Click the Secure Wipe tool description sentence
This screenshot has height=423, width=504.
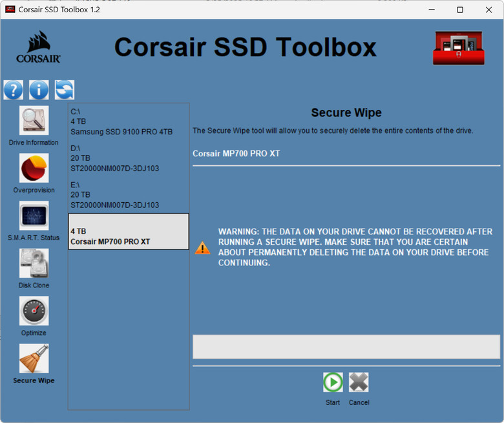coord(333,130)
